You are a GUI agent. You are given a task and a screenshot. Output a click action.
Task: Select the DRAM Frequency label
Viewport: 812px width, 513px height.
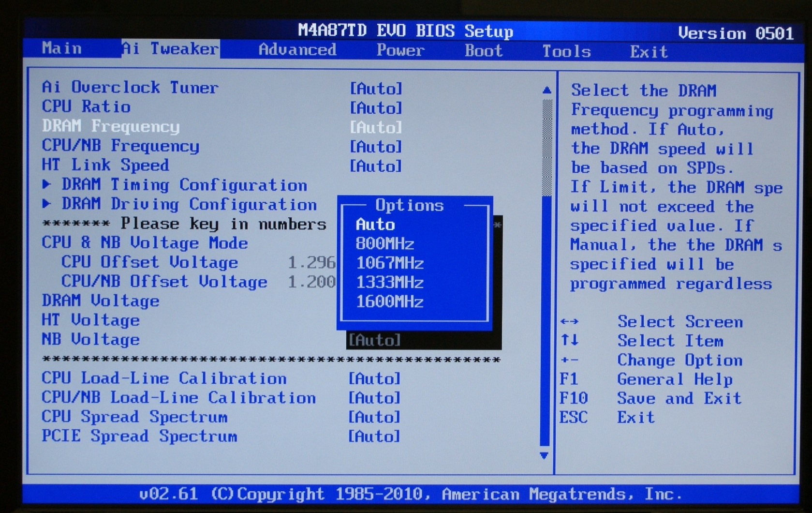[111, 126]
